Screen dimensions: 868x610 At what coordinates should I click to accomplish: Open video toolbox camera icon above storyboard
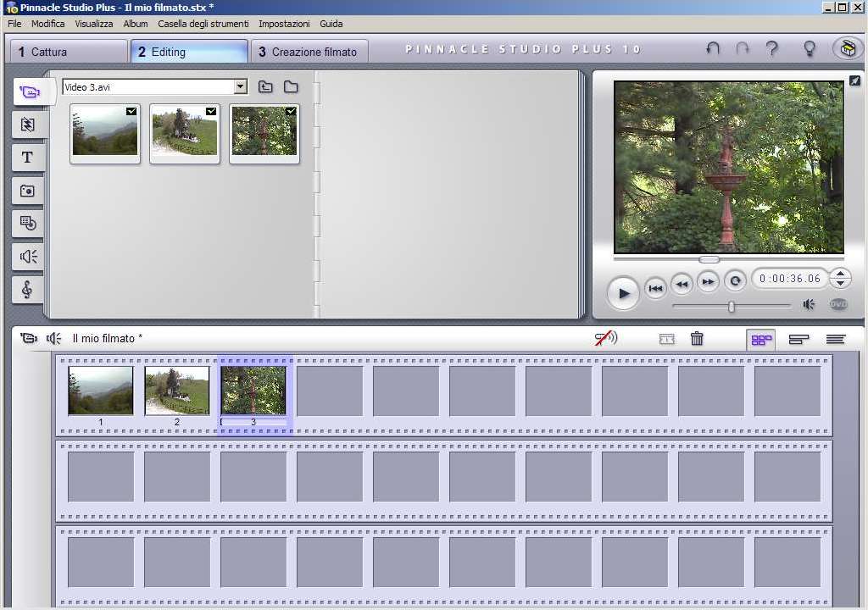click(x=29, y=338)
